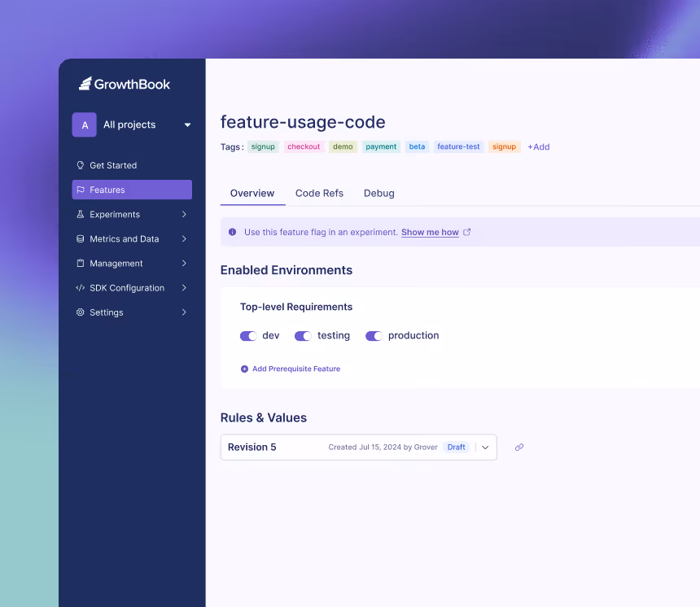Open the Debug tab
Viewport: 700px width, 607px height.
coord(378,194)
